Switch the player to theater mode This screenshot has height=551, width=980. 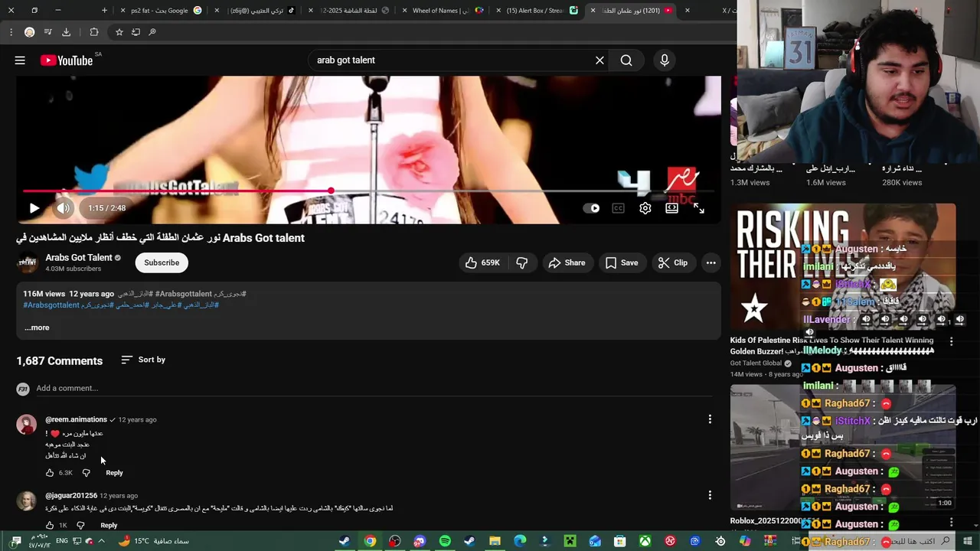(672, 208)
